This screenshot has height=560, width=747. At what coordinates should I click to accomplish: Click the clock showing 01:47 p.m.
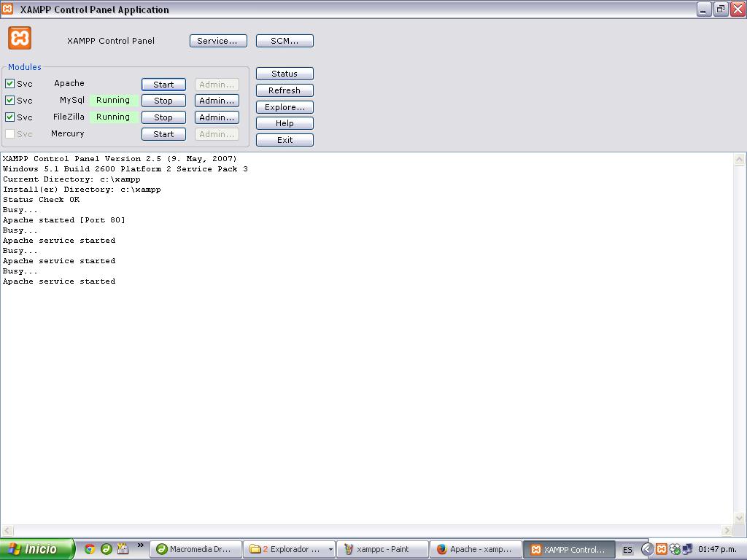click(718, 549)
